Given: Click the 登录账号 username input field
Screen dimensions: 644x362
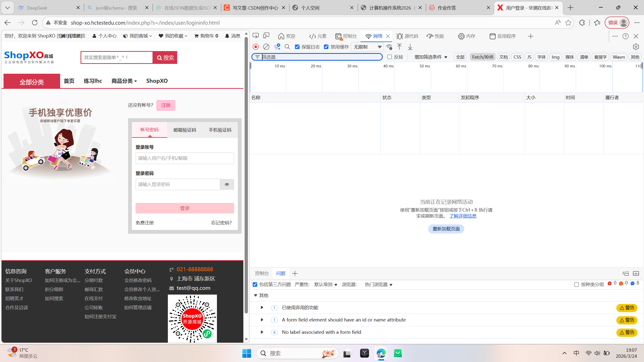Looking at the screenshot, I should coord(184,158).
